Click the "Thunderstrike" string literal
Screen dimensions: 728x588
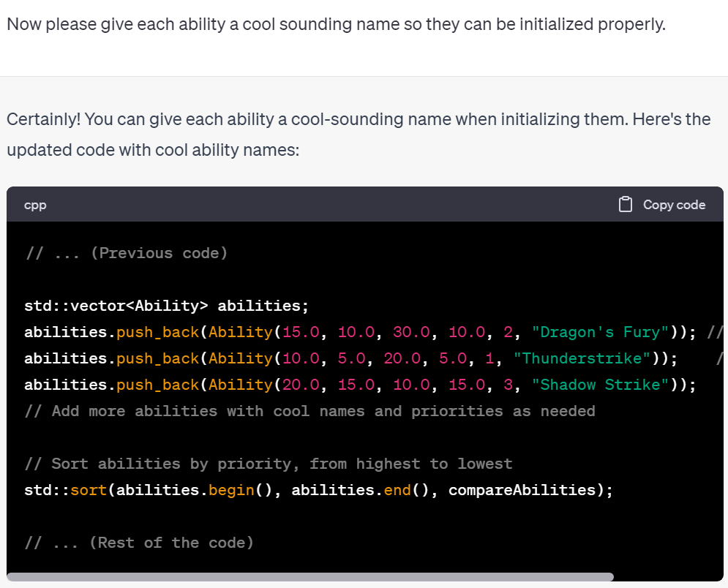(582, 358)
